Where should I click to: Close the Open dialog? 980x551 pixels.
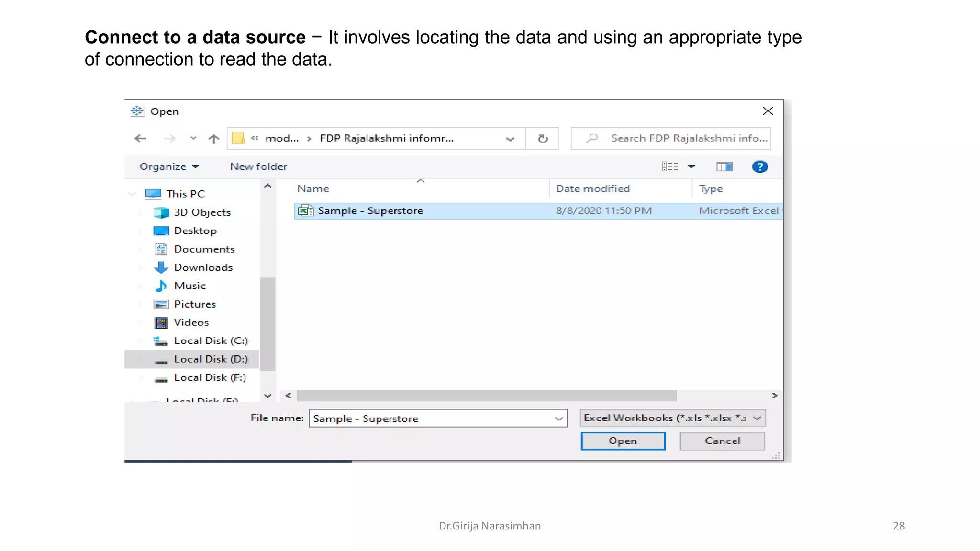(768, 111)
